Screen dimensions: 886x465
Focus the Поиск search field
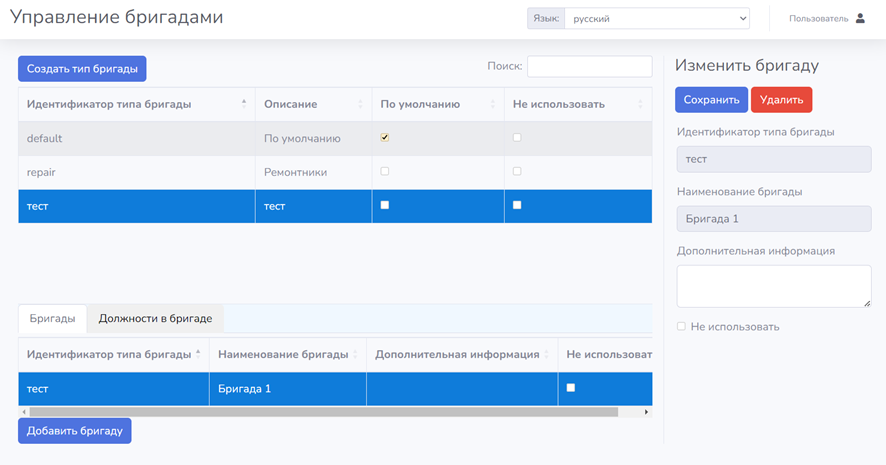[589, 66]
